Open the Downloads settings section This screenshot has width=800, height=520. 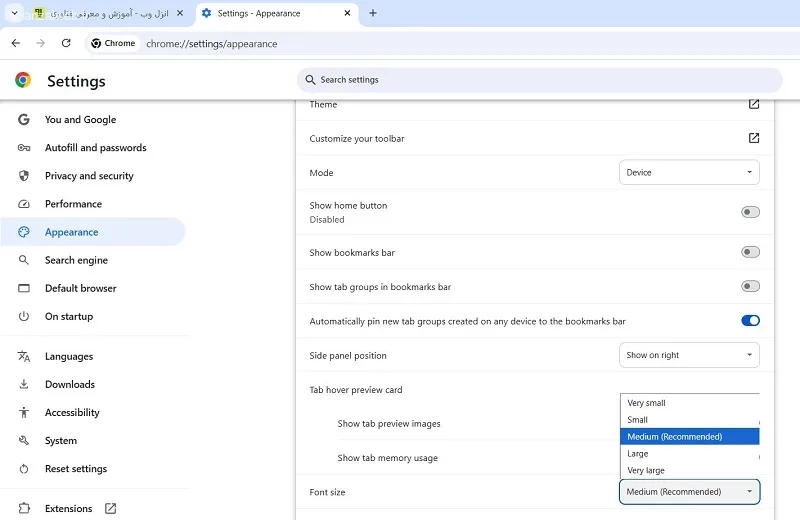(x=70, y=384)
